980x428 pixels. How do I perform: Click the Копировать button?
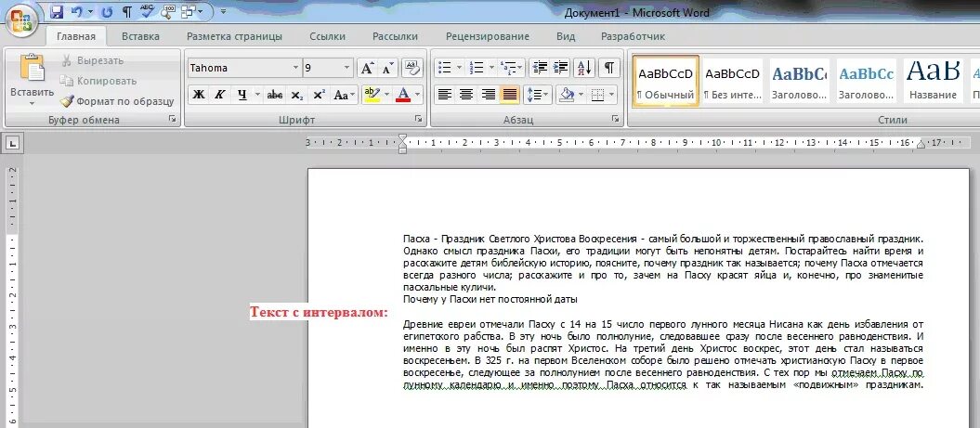(98, 81)
